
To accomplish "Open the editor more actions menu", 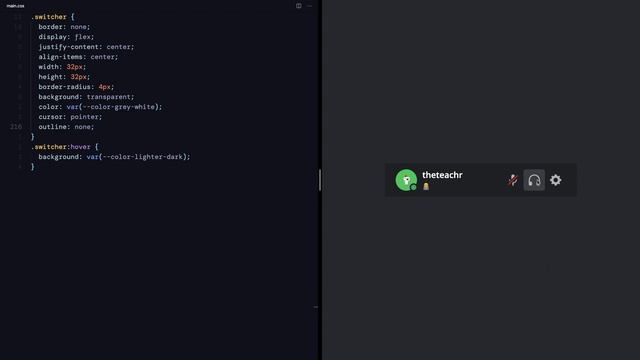I will pos(309,6).
